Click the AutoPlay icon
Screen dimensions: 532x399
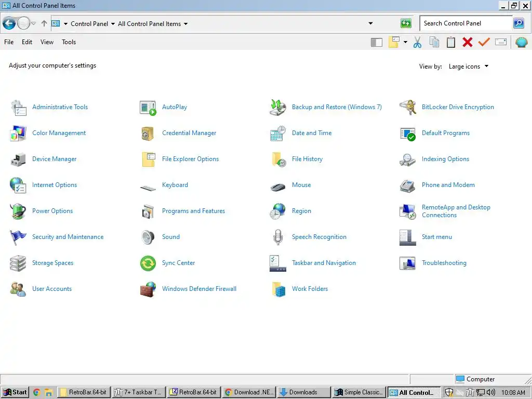coord(148,108)
